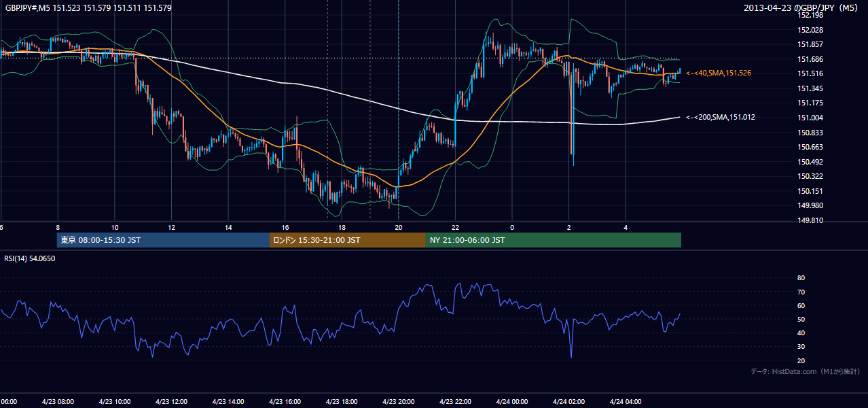Click the 149.810 price axis label

(x=810, y=220)
